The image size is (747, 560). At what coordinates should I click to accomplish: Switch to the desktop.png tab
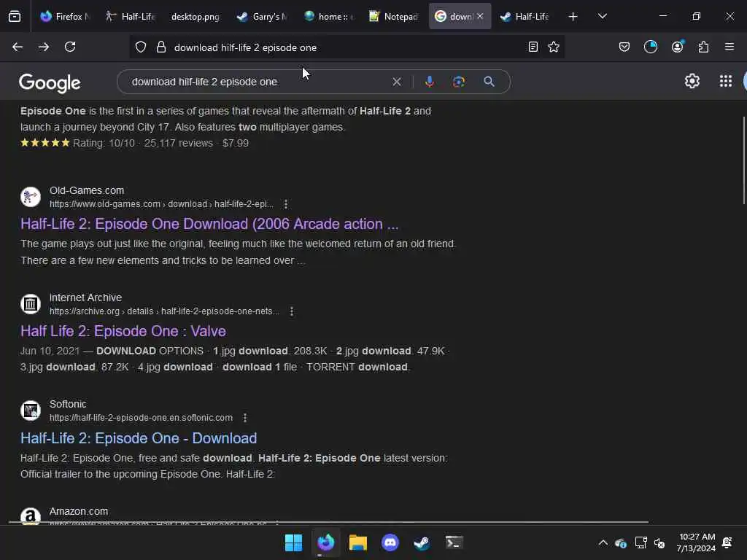click(x=196, y=17)
